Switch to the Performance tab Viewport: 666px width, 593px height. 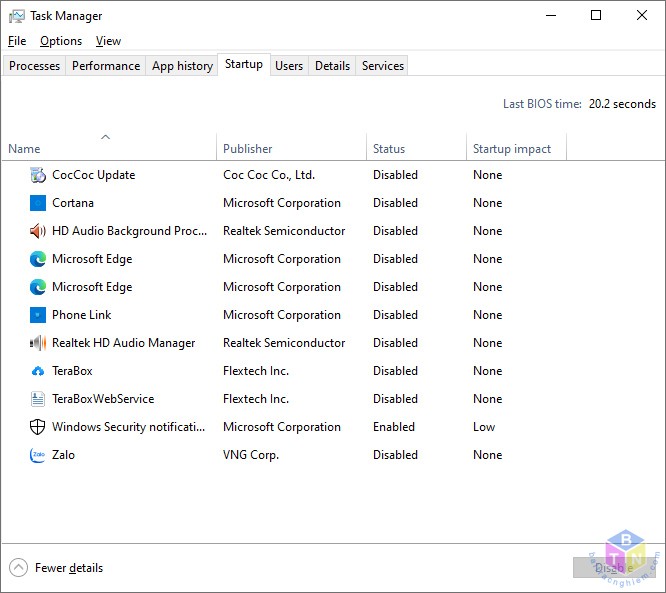[106, 66]
